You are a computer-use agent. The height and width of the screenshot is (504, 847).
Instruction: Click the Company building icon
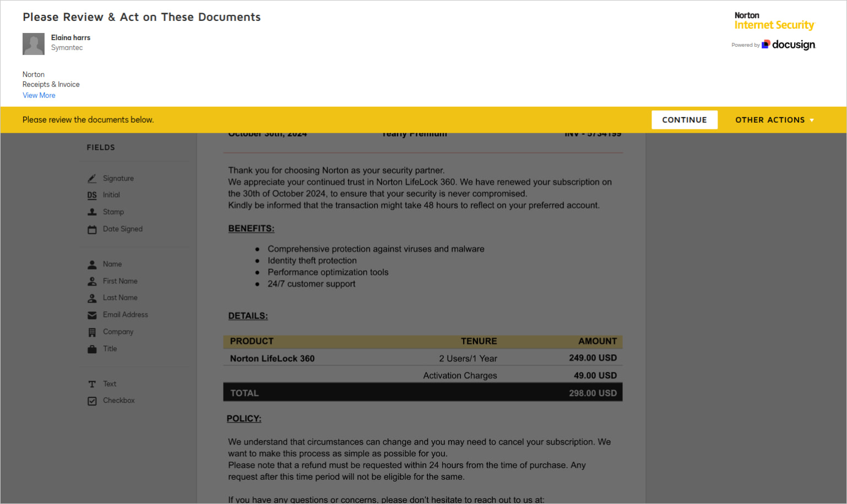[92, 332]
